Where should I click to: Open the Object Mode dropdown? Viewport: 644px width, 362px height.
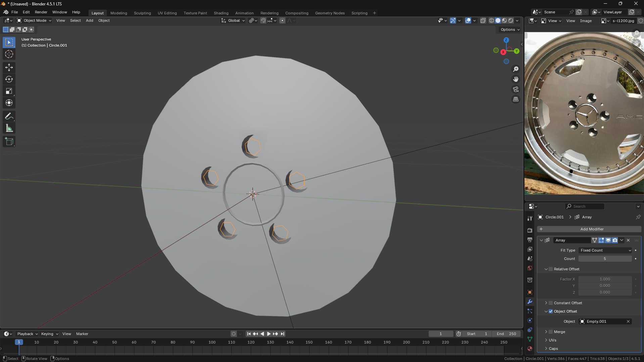click(x=34, y=20)
